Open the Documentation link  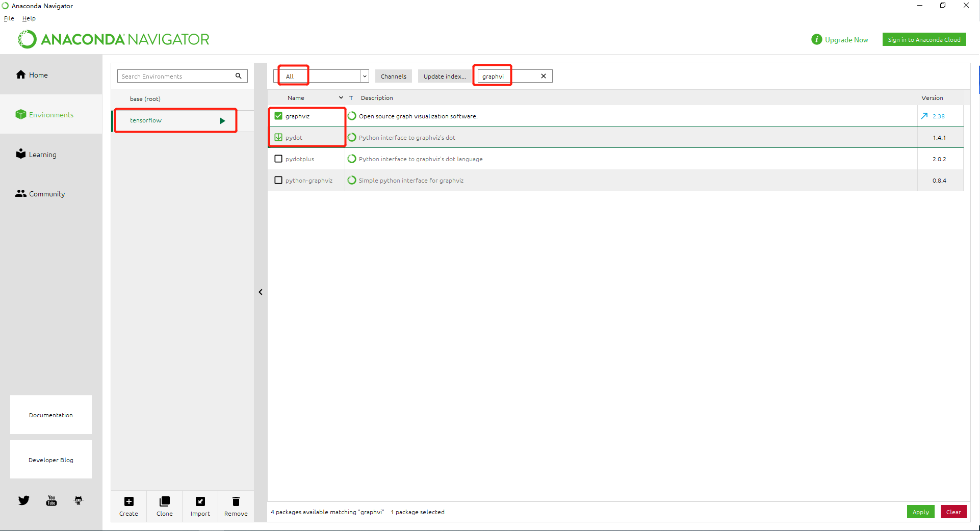tap(51, 415)
